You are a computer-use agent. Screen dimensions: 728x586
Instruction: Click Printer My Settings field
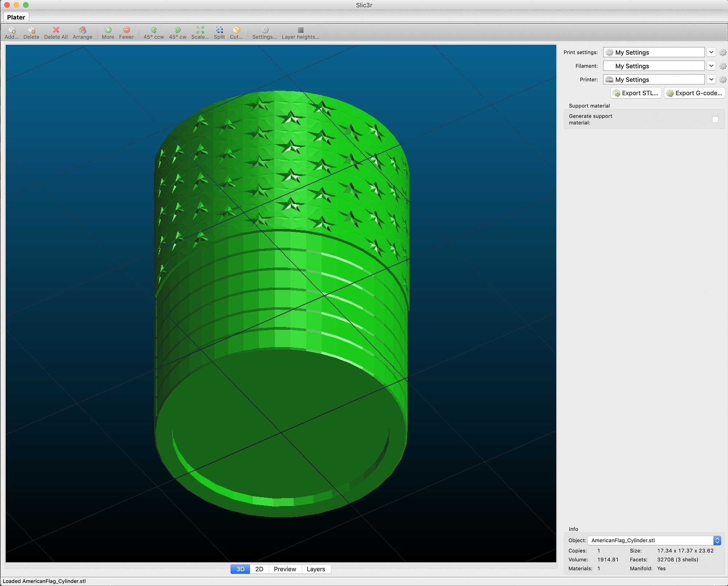coord(654,79)
